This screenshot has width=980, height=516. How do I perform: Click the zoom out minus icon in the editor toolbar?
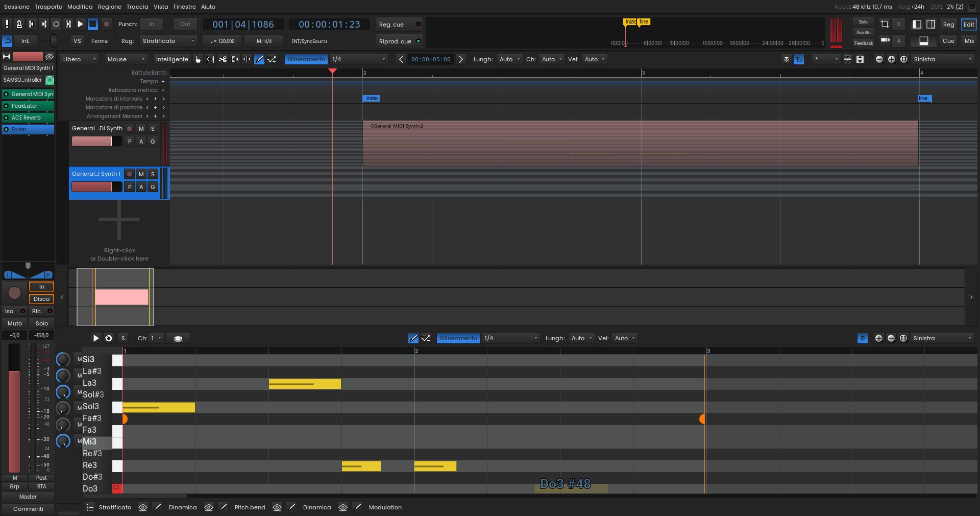coord(879,59)
